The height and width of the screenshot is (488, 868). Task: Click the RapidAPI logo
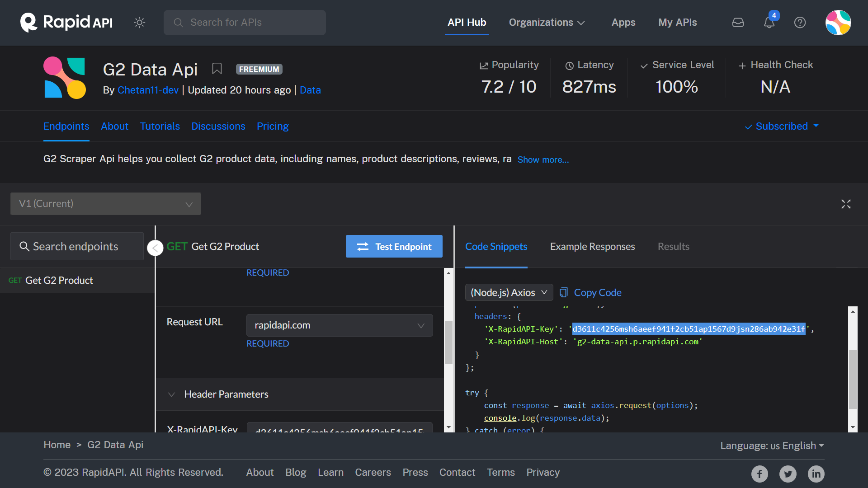click(x=66, y=22)
